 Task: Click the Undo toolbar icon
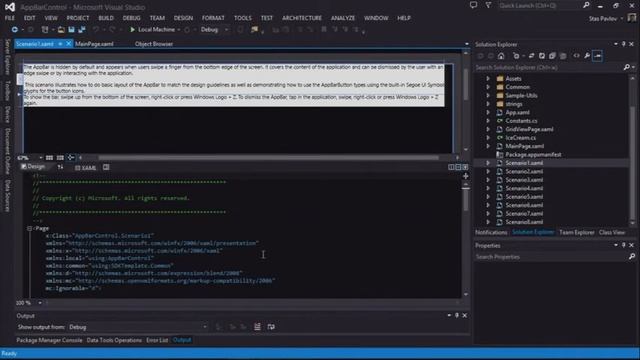click(96, 29)
